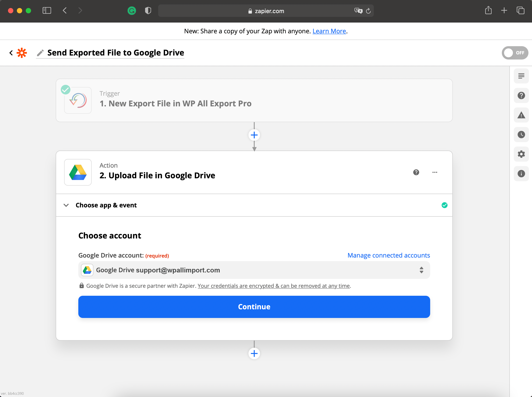Follow the Learn More link in banner
Screen dimensions: 532x397
(329, 31)
